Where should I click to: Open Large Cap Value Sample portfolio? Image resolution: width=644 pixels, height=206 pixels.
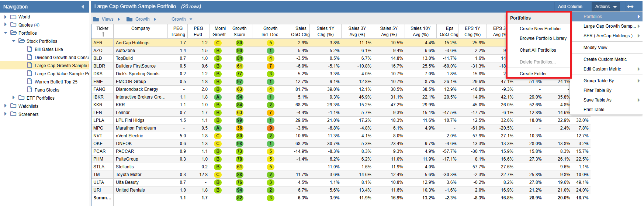pos(62,74)
